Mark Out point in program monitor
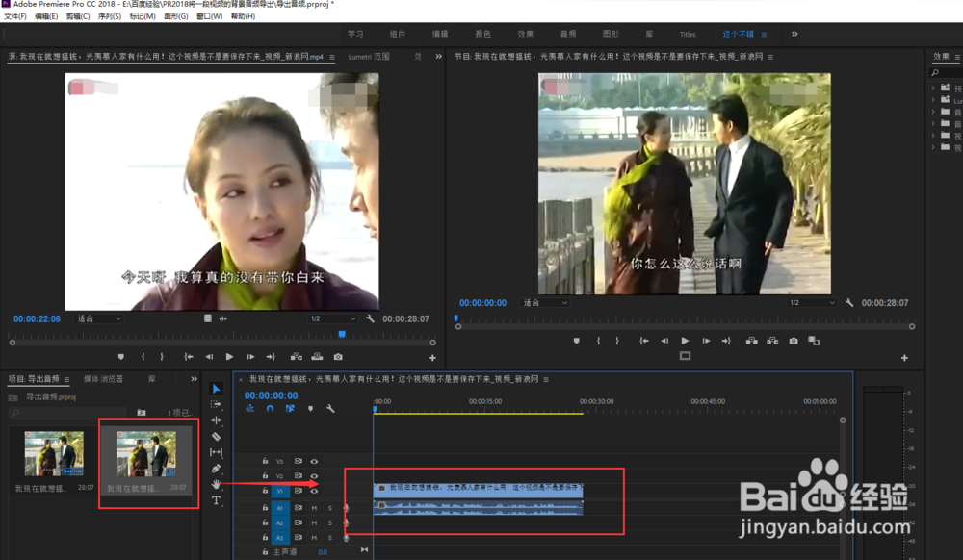 click(x=617, y=341)
